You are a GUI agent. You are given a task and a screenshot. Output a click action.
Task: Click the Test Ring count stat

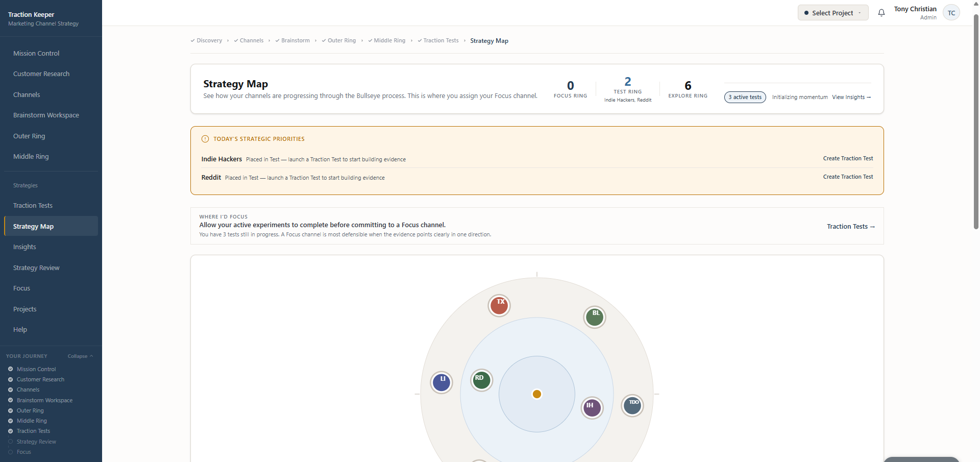(628, 89)
